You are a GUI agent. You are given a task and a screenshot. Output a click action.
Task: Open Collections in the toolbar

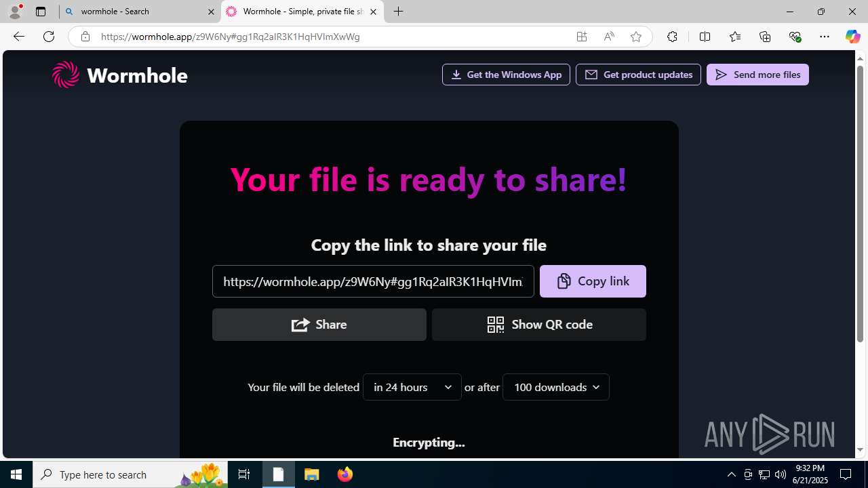point(765,37)
